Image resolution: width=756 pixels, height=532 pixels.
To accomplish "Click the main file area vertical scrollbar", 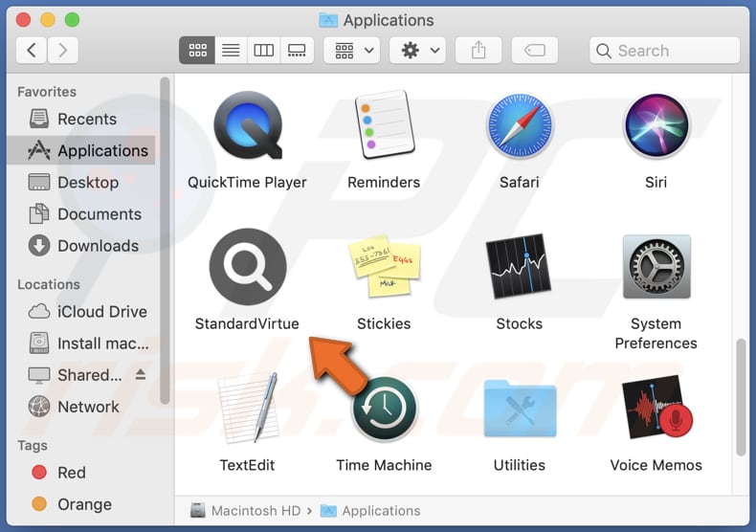I will coord(741,397).
